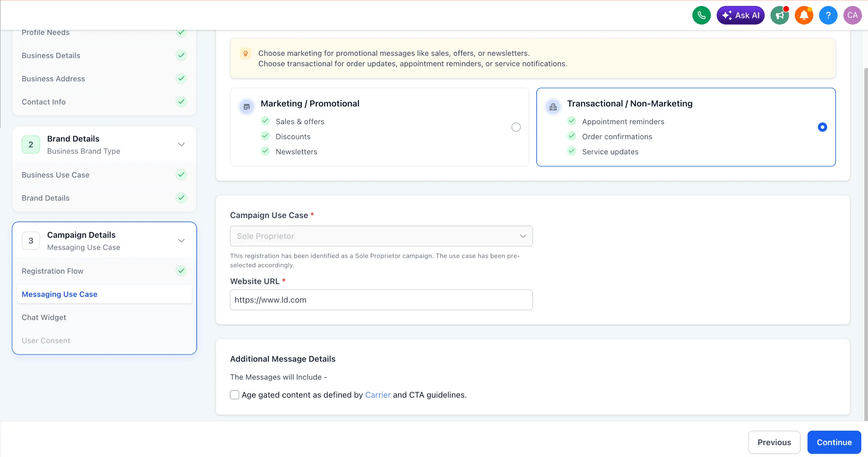Viewport: 868px width, 457px height.
Task: Click the blue help question mark icon
Action: 828,15
